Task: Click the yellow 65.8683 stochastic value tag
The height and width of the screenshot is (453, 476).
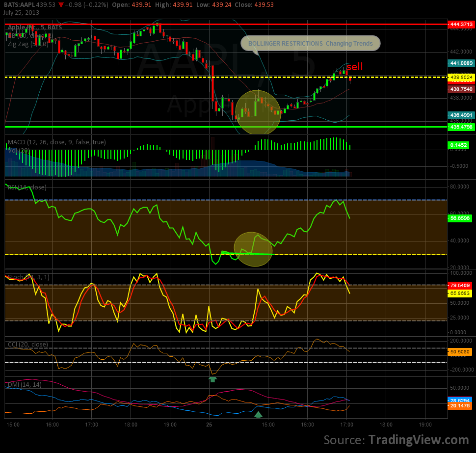Action: [x=460, y=293]
